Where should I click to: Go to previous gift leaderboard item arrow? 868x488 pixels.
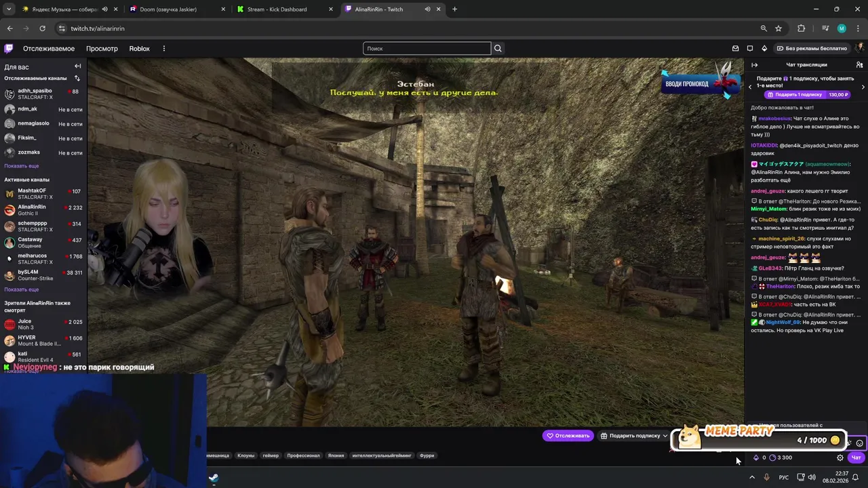tap(750, 87)
